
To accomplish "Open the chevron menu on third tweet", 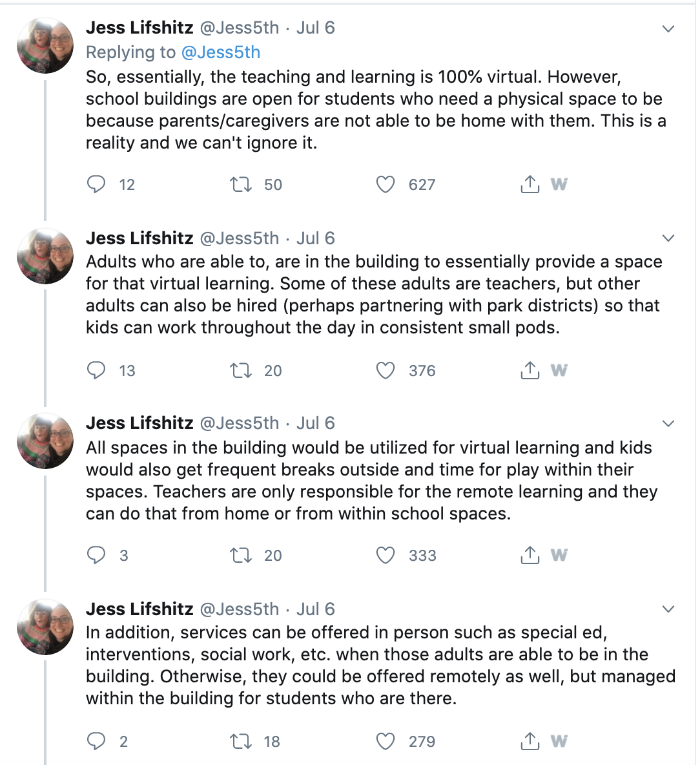I will pos(668,423).
